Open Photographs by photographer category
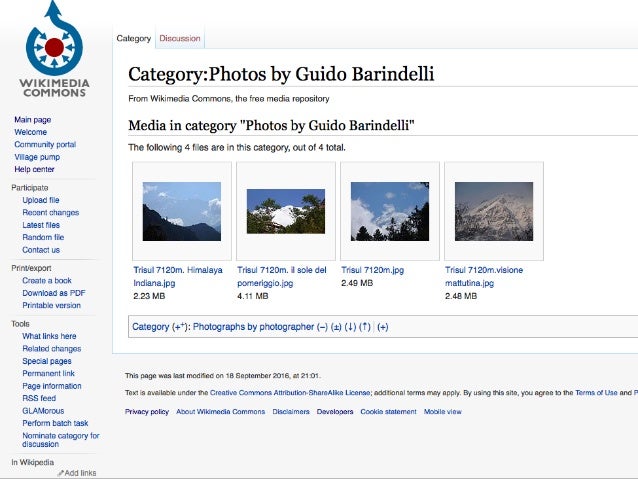638x479 pixels. [253, 327]
